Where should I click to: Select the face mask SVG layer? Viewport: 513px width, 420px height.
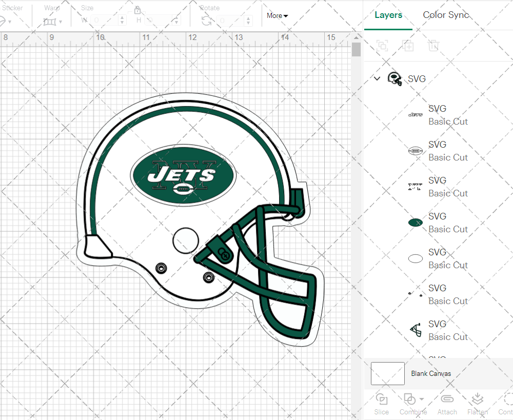(438, 330)
